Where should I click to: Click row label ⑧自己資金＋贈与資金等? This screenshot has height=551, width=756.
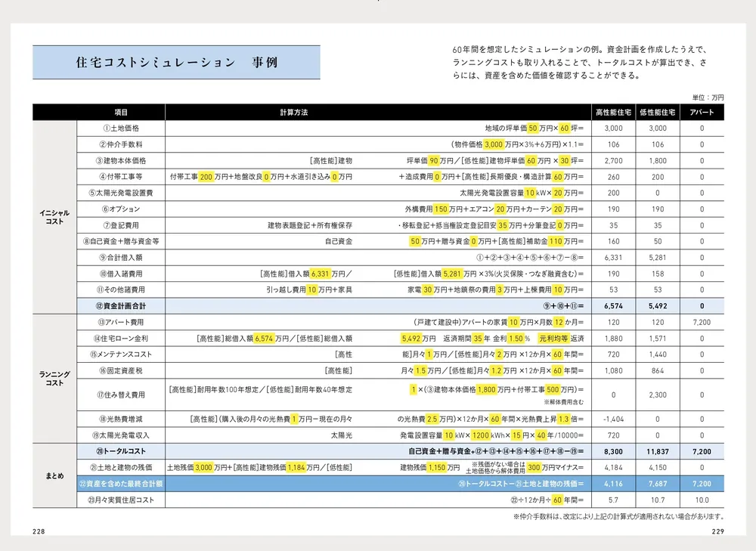pos(121,241)
